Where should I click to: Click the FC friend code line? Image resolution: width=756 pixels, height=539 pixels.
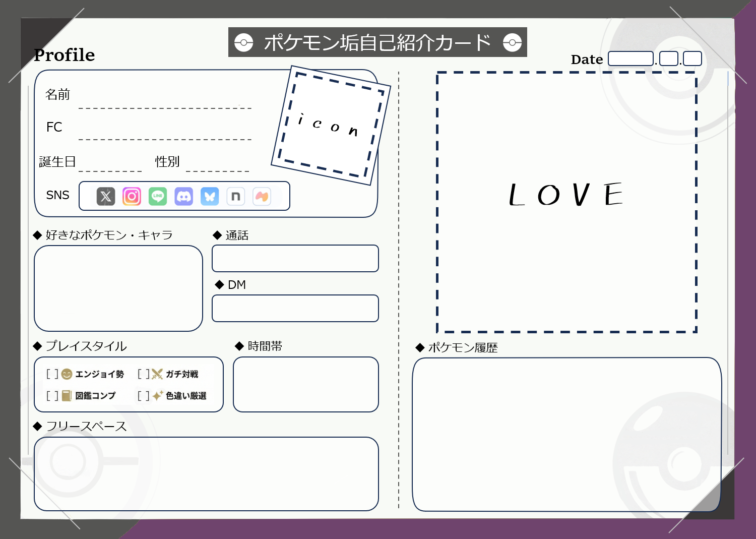[x=165, y=139]
